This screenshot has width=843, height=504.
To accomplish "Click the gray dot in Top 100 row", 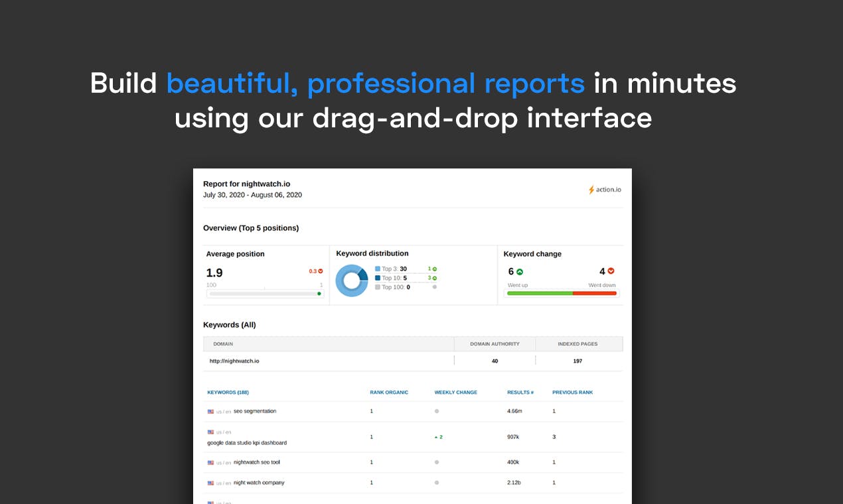I will coord(435,287).
